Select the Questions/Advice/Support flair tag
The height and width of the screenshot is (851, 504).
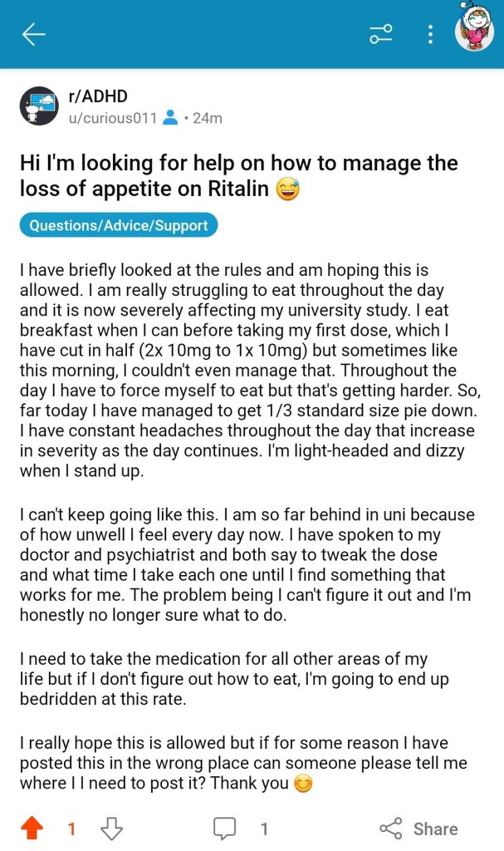[119, 225]
